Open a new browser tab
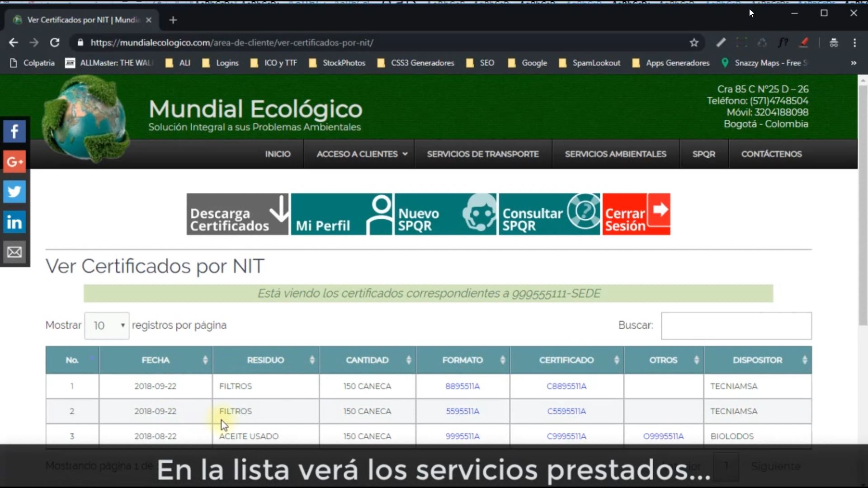This screenshot has width=868, height=488. pos(173,20)
